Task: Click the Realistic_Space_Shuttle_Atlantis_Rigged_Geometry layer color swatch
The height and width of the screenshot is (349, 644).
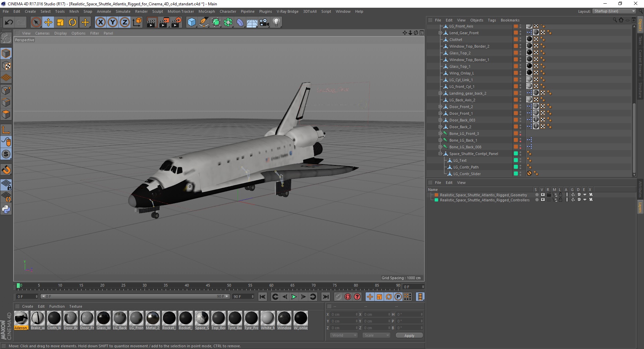Action: click(436, 195)
